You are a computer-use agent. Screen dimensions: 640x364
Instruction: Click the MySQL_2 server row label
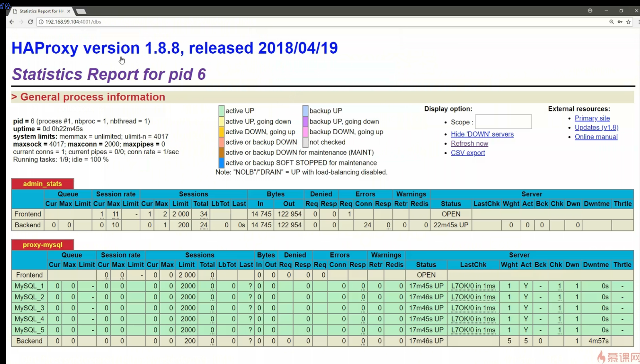[x=29, y=297]
